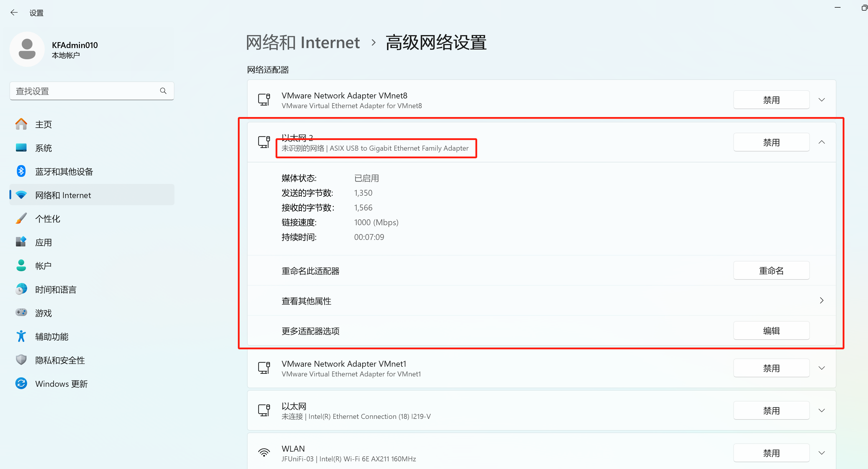
Task: Expand the WLAN adapter details
Action: (821, 453)
